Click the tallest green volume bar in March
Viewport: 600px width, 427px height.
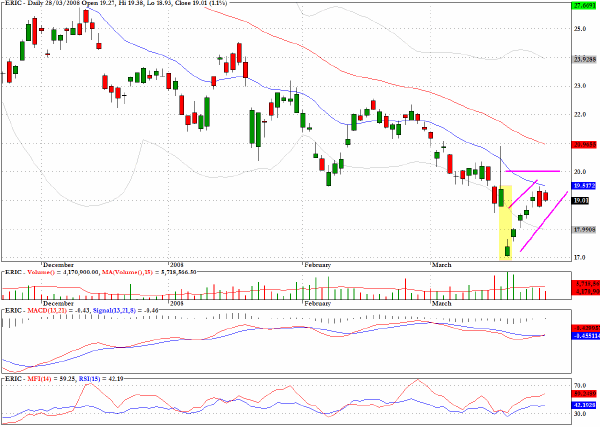pos(507,285)
